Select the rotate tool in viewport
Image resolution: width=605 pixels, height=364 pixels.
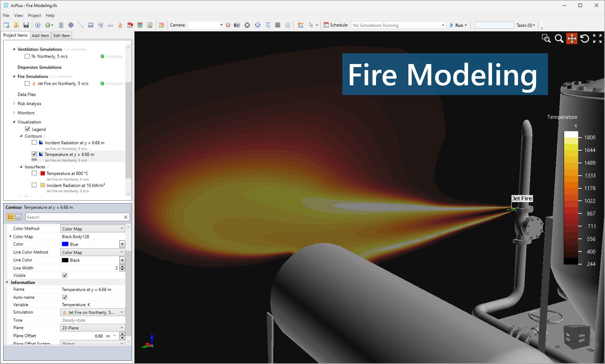coord(585,39)
